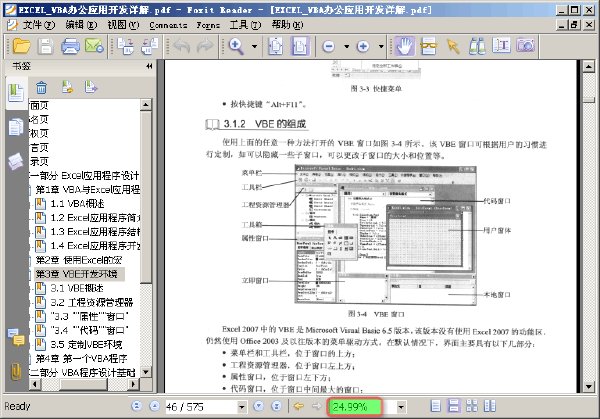Viewport: 600px width, 419px height.
Task: Open the zoom tool dropdown arrow
Action: tap(254, 46)
